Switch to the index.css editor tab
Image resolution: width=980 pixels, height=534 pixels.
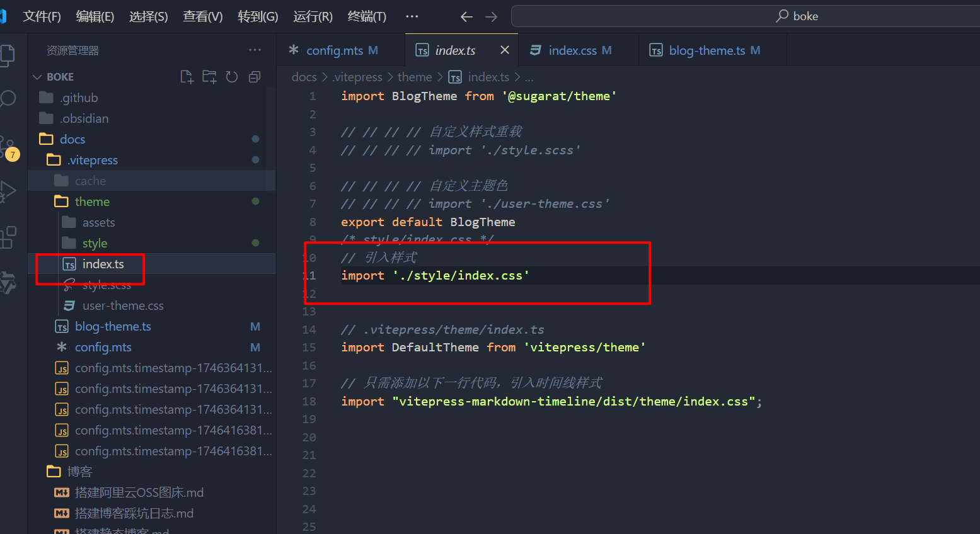572,50
